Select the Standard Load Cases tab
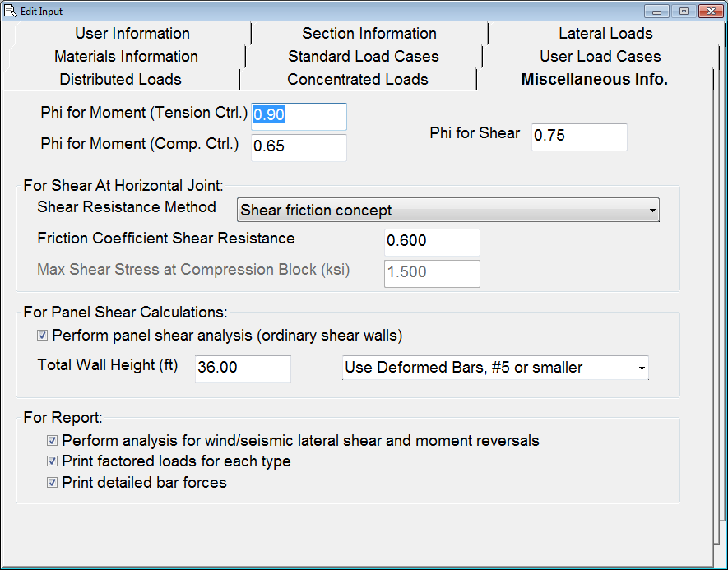Image resolution: width=728 pixels, height=570 pixels. point(363,57)
